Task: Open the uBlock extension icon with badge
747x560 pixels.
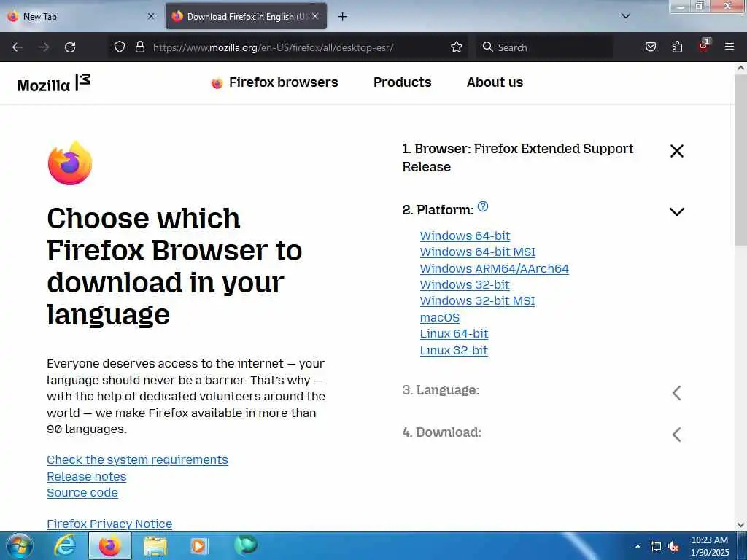Action: click(704, 46)
